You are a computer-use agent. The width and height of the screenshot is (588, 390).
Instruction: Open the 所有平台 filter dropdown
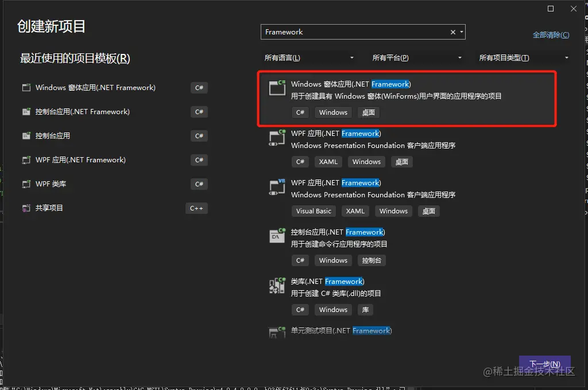pos(417,58)
